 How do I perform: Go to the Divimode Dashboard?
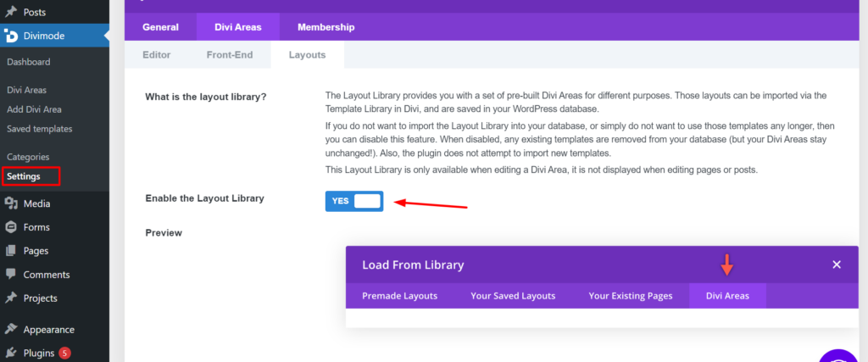click(29, 62)
